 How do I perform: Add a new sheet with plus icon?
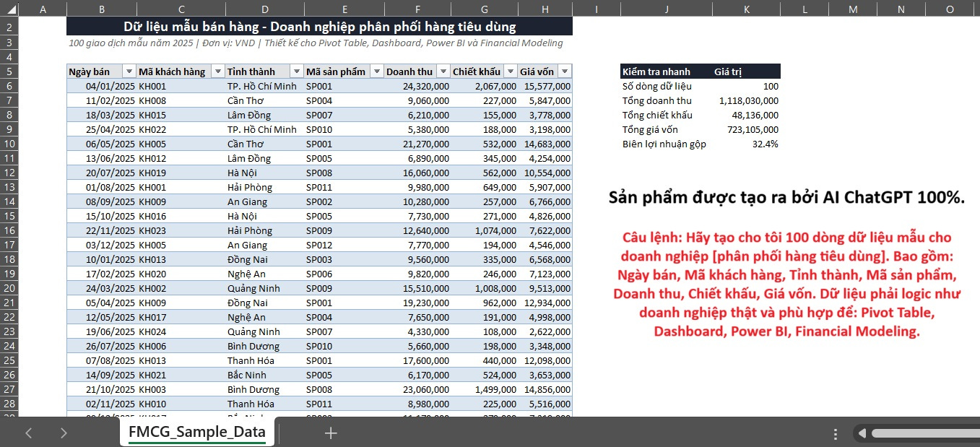coord(331,433)
